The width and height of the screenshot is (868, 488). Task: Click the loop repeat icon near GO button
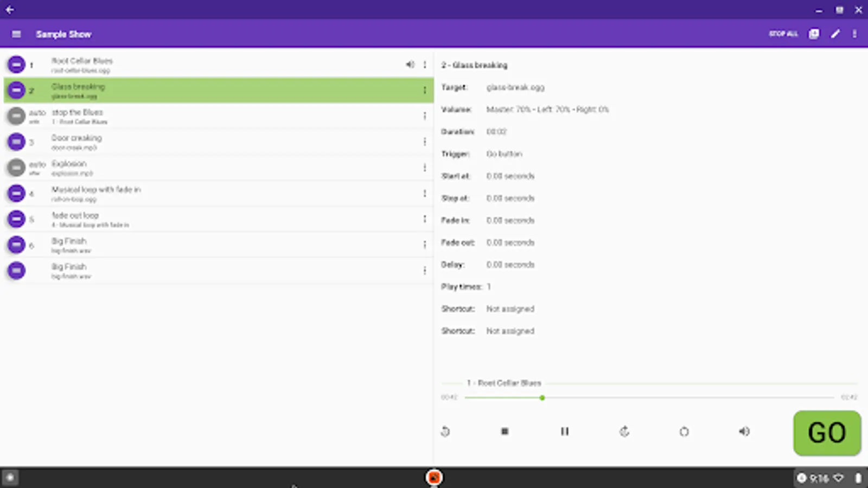click(684, 432)
